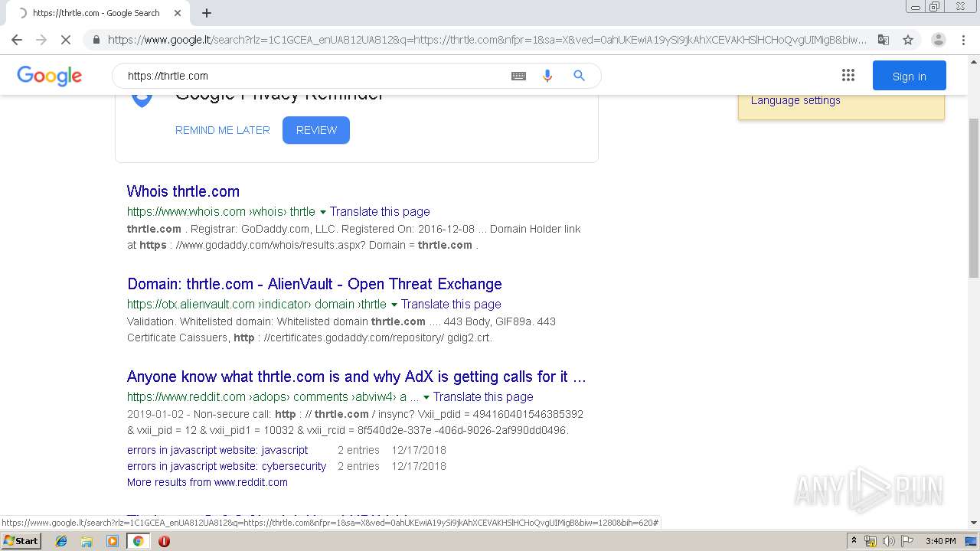This screenshot has width=980, height=551.
Task: Click the blue search magnifier icon
Action: point(579,76)
